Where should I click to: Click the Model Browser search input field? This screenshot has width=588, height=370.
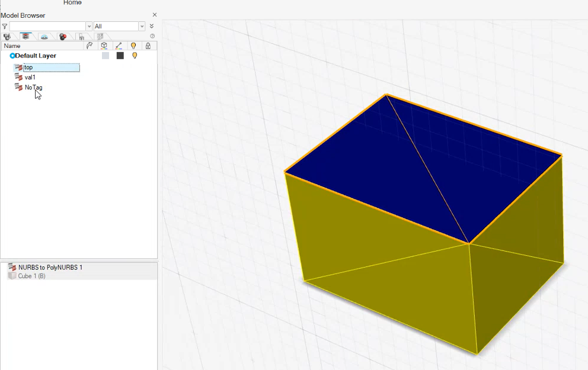[47, 27]
